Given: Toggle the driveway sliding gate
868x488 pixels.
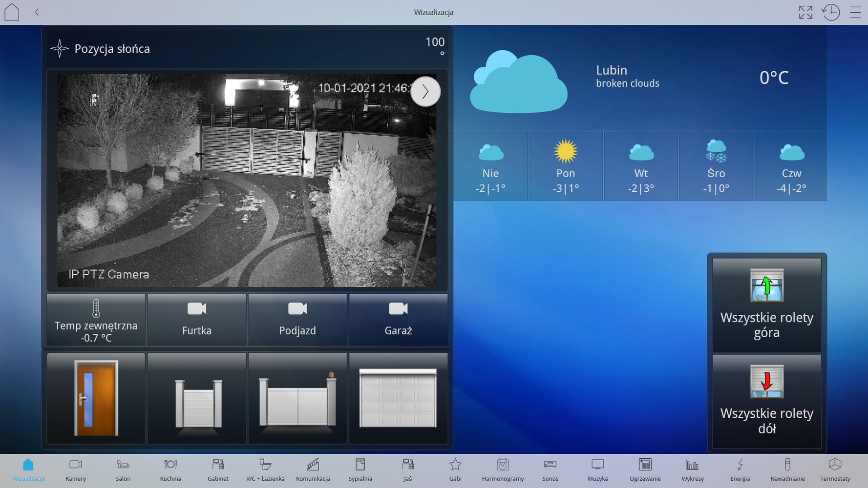Looking at the screenshot, I should (x=297, y=398).
